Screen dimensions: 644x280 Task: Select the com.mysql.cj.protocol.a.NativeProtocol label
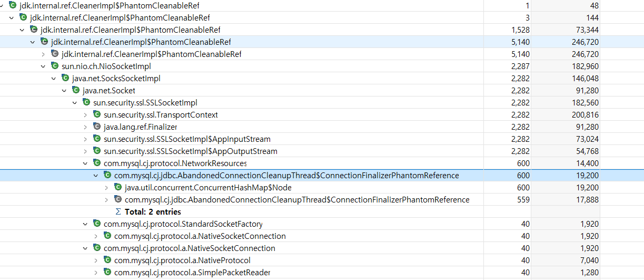coord(182,260)
